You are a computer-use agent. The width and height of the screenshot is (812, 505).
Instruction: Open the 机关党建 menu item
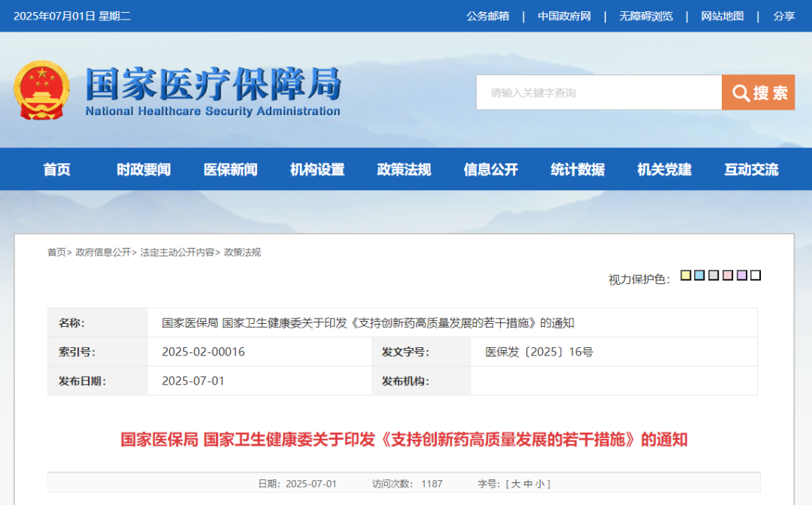click(665, 169)
